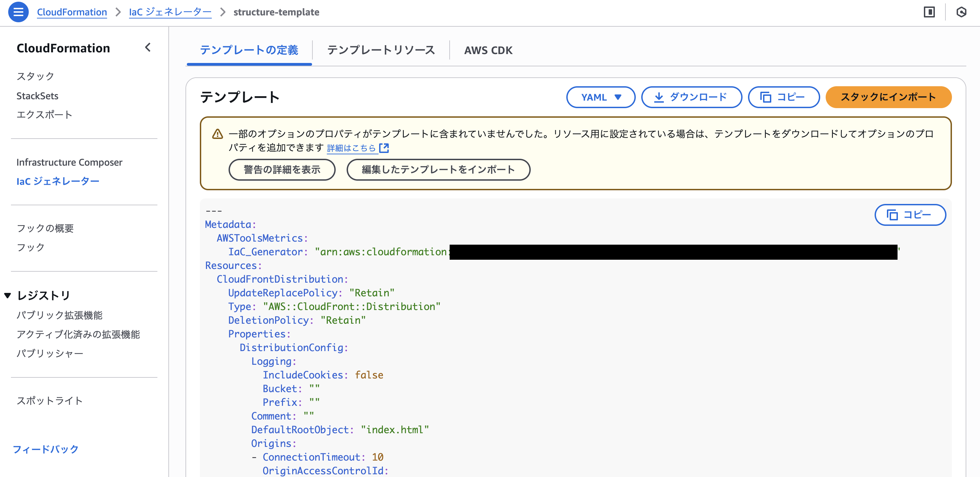Click the IaC_Generator arn line

564,252
